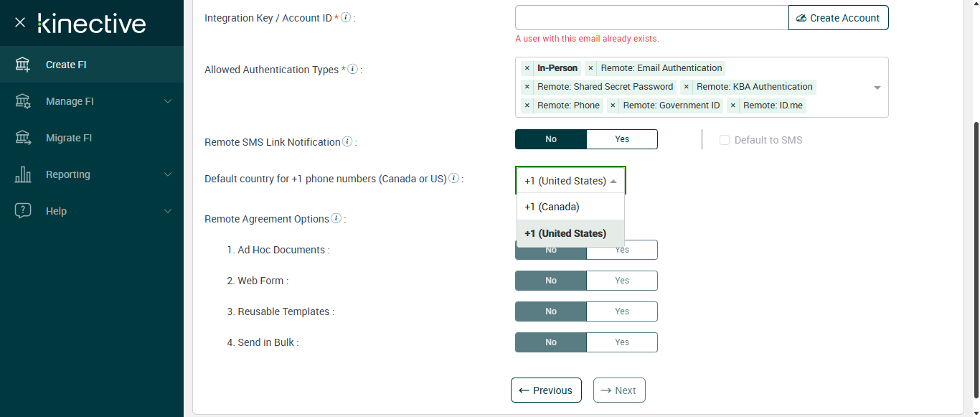Go back with the Previous button
The width and height of the screenshot is (980, 417).
(546, 390)
